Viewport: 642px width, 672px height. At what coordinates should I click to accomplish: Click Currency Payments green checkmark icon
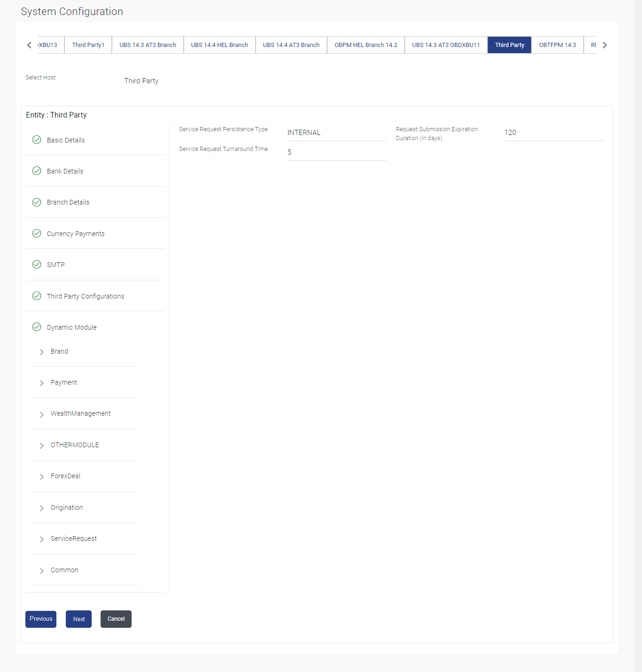[37, 233]
